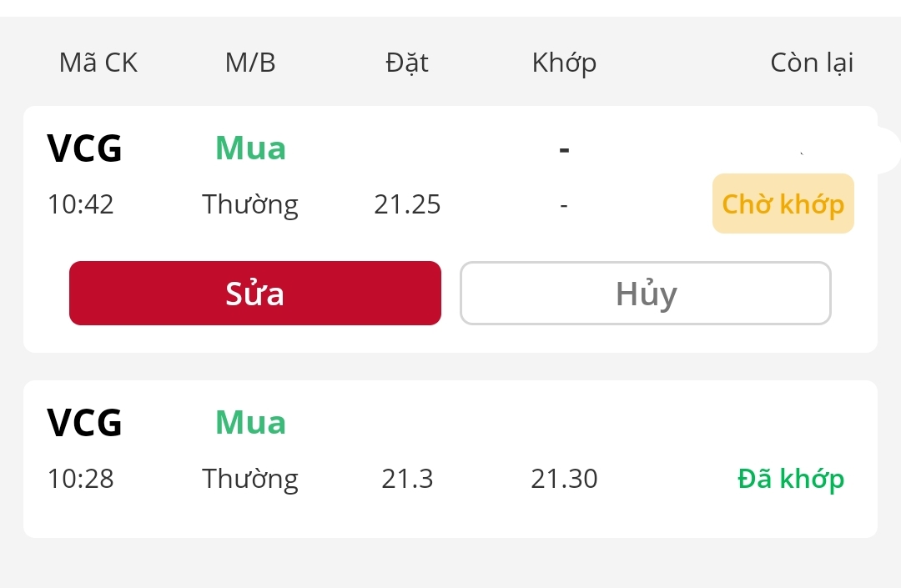This screenshot has height=588, width=901.
Task: Tap the Đã khớp status label
Action: click(x=791, y=479)
